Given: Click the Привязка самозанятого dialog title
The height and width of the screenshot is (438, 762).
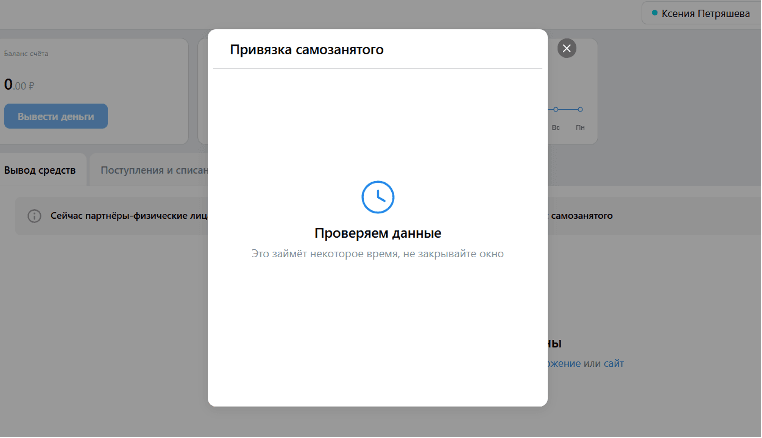Looking at the screenshot, I should click(307, 50).
